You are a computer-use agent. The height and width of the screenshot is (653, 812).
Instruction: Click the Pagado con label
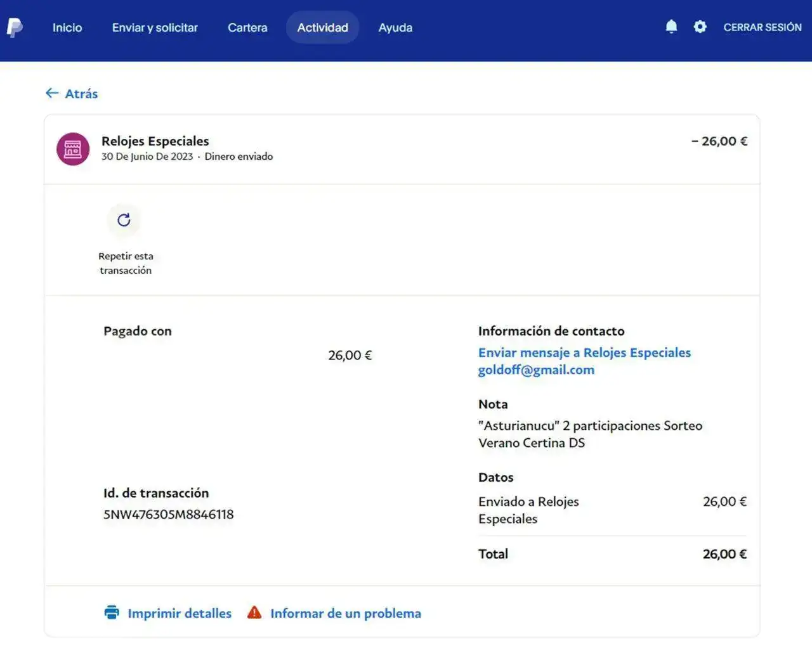click(x=138, y=331)
